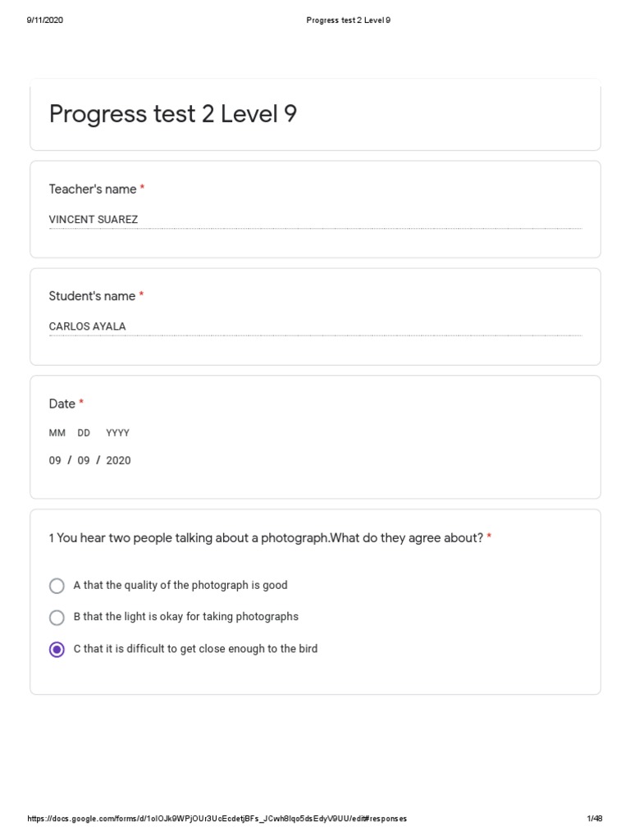Click the DD column label above date

pos(84,433)
